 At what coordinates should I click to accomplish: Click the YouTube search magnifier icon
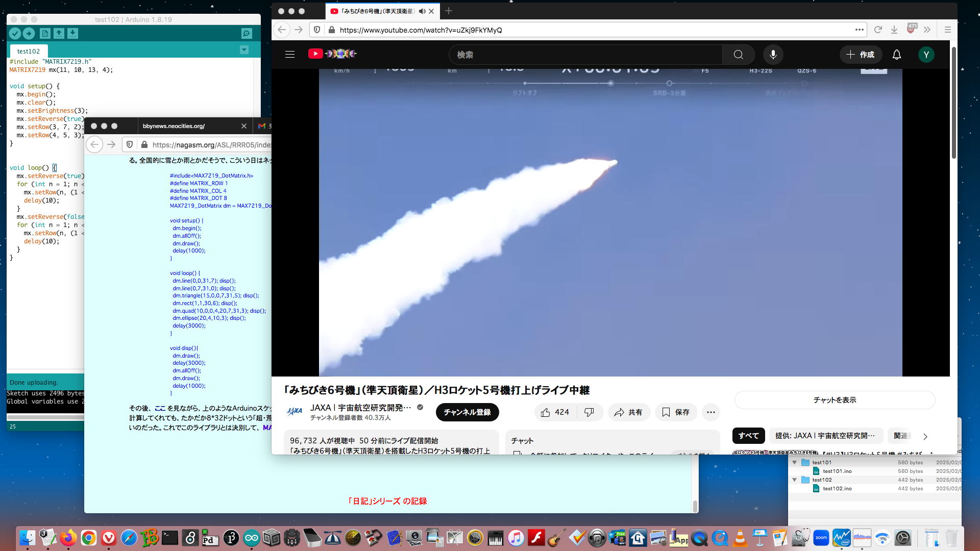coord(738,55)
